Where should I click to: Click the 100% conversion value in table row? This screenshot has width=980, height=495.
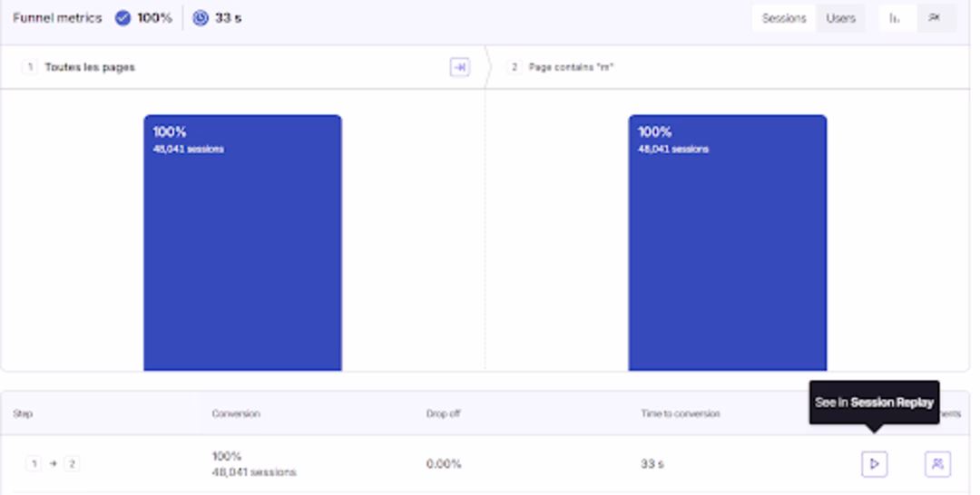tap(226, 456)
